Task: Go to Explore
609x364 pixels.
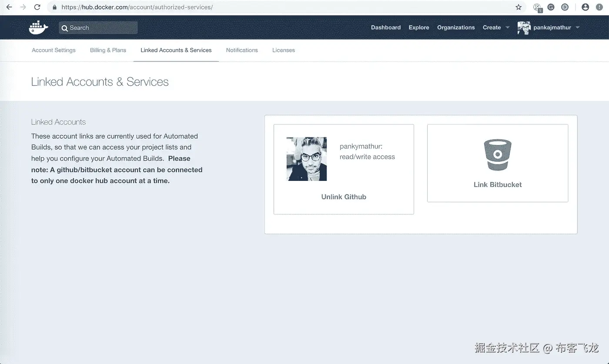Action: click(419, 27)
